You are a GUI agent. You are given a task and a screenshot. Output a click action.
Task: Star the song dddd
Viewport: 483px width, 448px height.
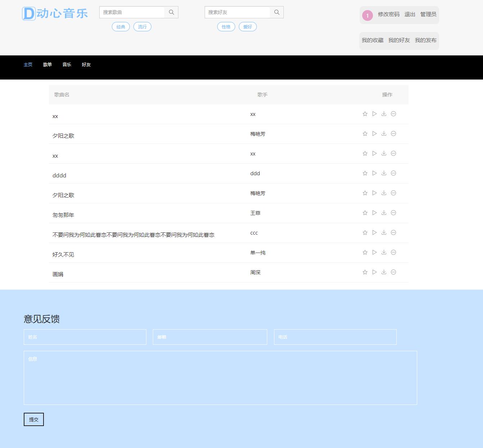tap(365, 173)
